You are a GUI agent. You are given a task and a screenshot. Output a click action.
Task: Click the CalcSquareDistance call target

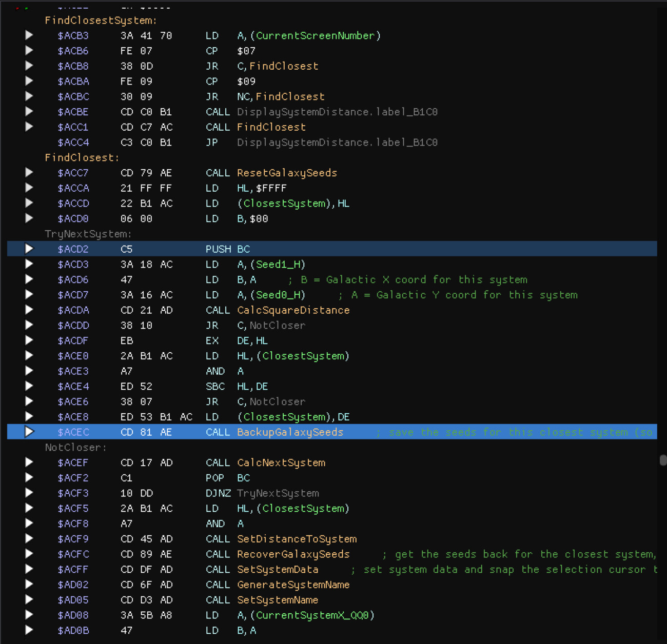(x=293, y=310)
